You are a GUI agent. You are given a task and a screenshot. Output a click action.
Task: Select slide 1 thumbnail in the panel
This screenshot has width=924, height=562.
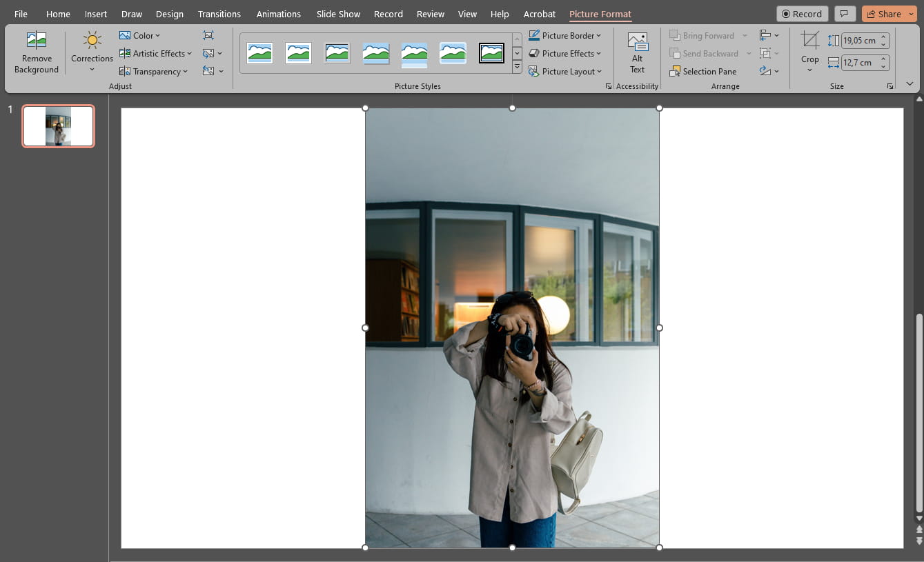coord(59,126)
